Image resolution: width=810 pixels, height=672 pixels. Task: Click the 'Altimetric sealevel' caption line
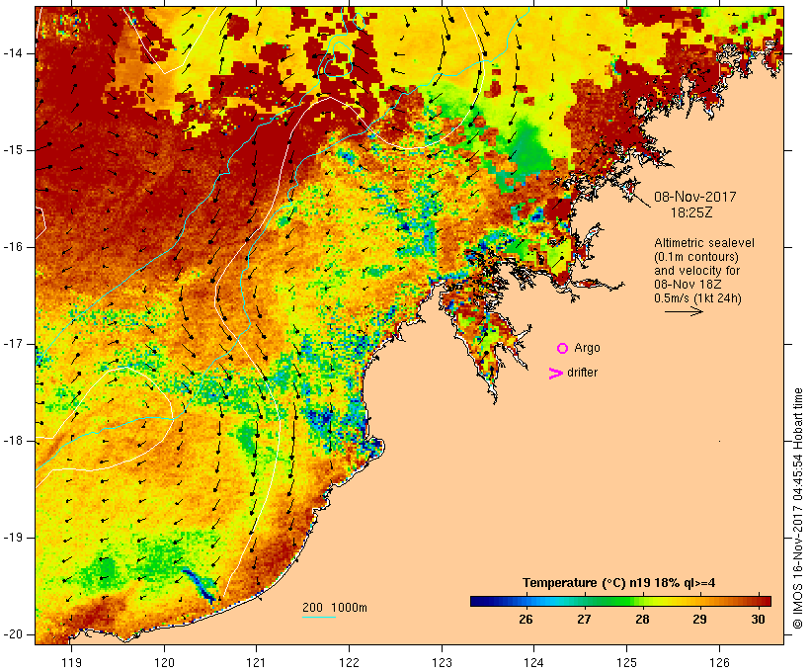pyautogui.click(x=704, y=243)
